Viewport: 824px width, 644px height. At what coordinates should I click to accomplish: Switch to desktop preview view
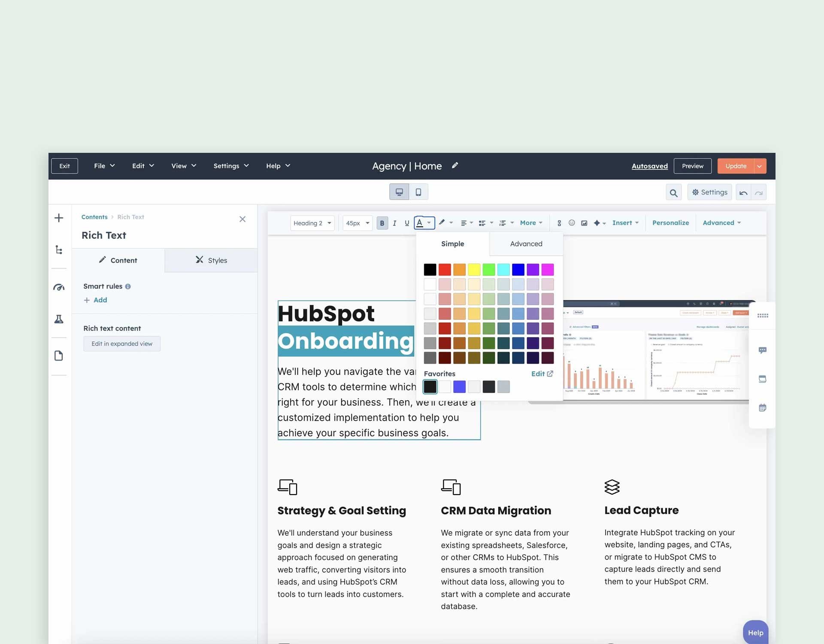[399, 192]
